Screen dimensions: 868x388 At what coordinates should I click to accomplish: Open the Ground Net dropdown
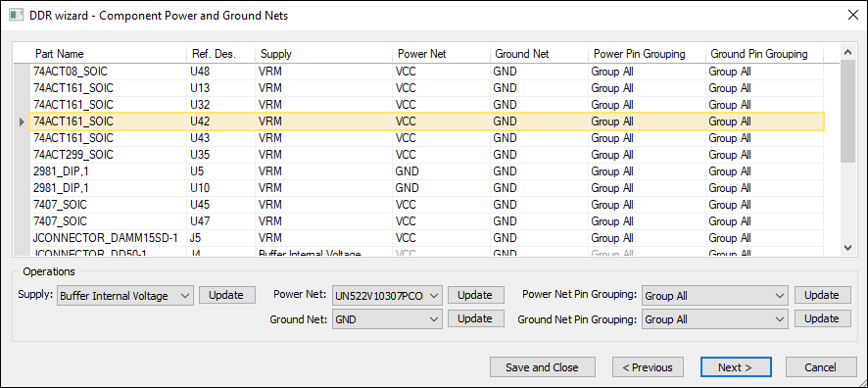pos(387,319)
